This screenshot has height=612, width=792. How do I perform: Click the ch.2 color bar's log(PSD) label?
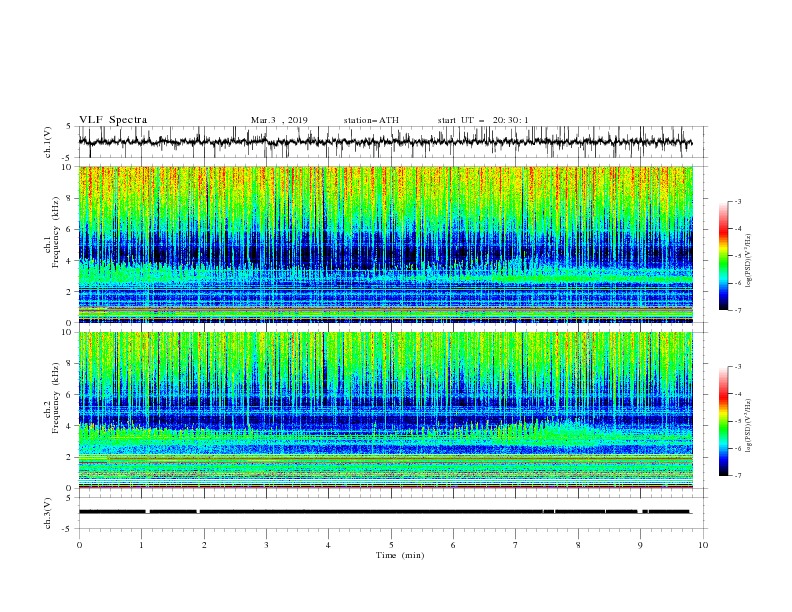pos(749,425)
